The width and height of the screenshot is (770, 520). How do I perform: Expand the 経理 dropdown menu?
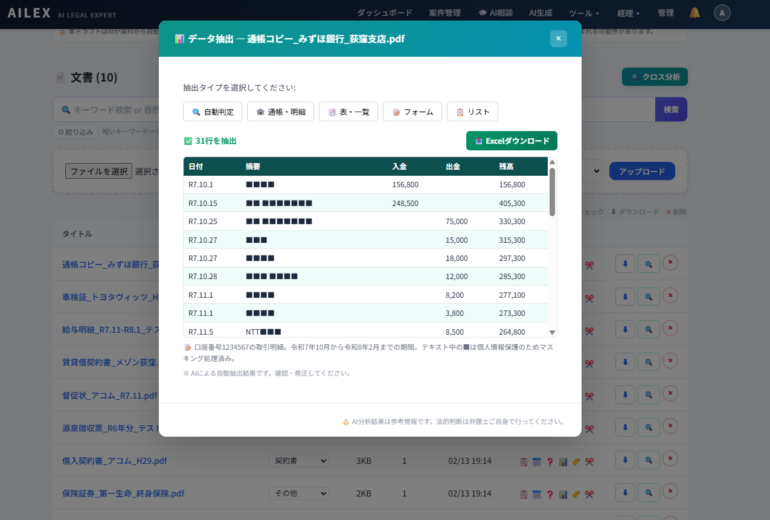click(x=628, y=13)
